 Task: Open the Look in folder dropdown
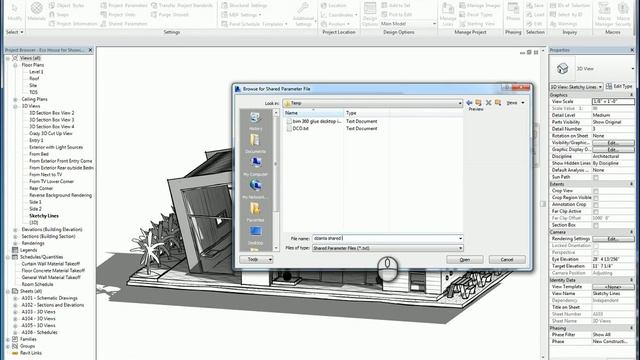(x=460, y=103)
